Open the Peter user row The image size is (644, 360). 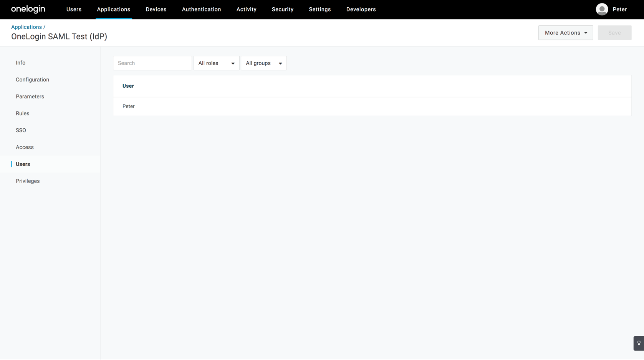pos(372,106)
